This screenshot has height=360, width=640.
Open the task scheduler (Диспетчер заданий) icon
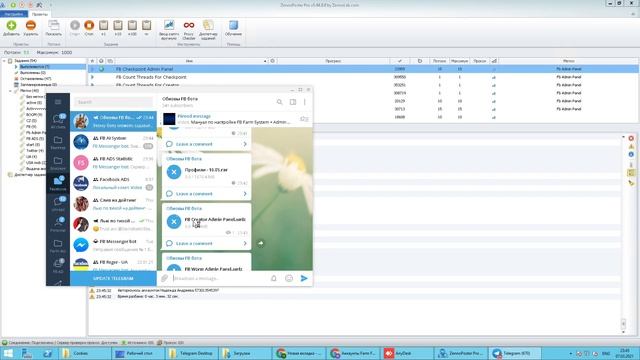click(x=208, y=25)
